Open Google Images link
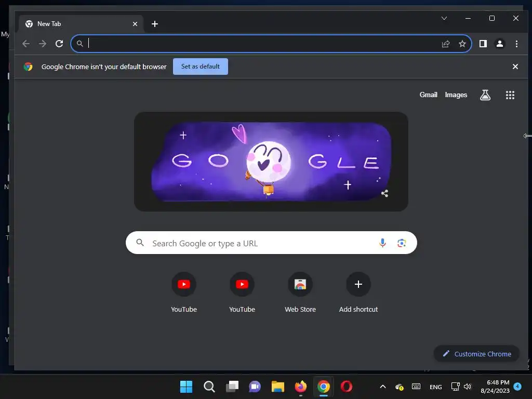This screenshot has height=399, width=532. point(456,95)
